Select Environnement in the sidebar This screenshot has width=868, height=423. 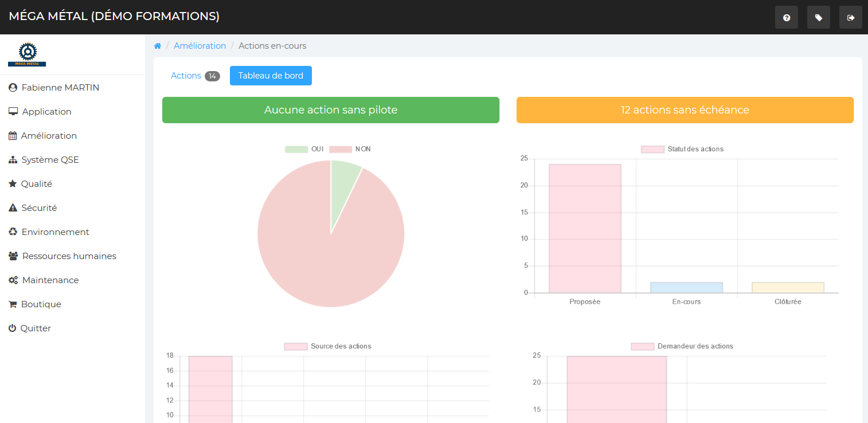pos(54,232)
